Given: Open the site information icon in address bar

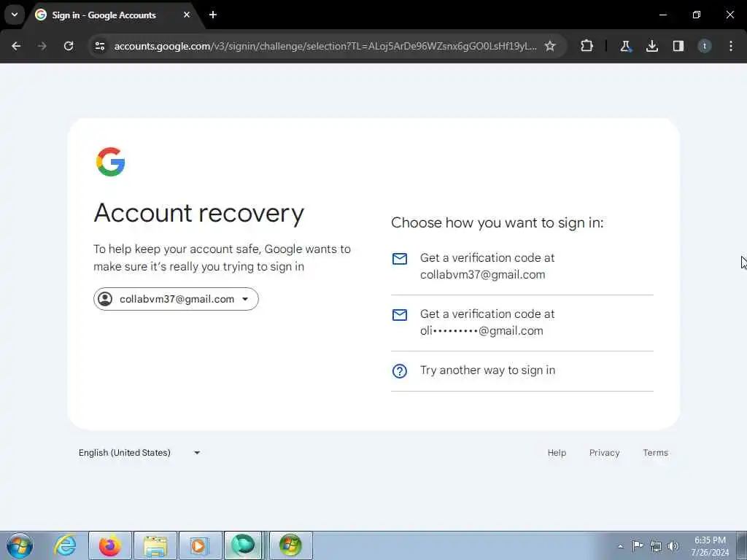Looking at the screenshot, I should coord(100,46).
